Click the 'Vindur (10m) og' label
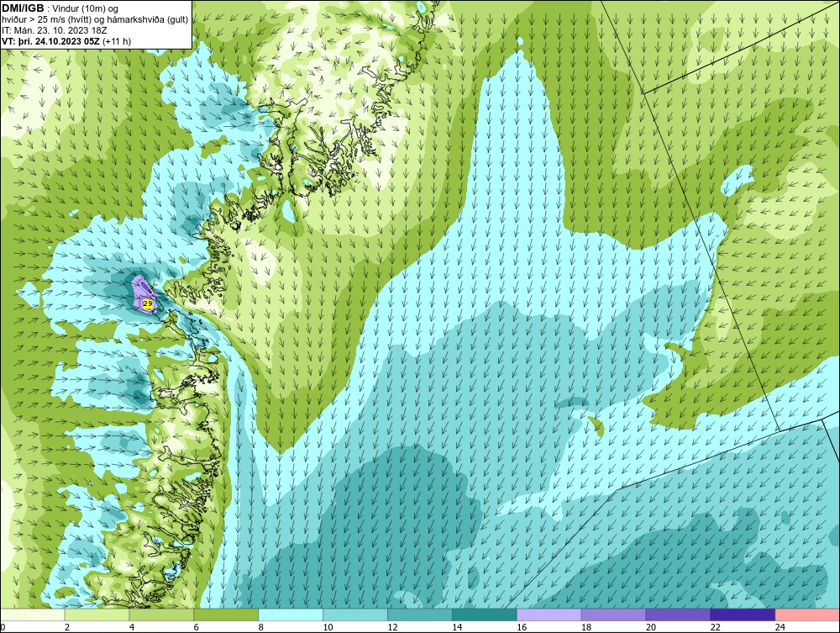840x633 pixels. (x=85, y=9)
